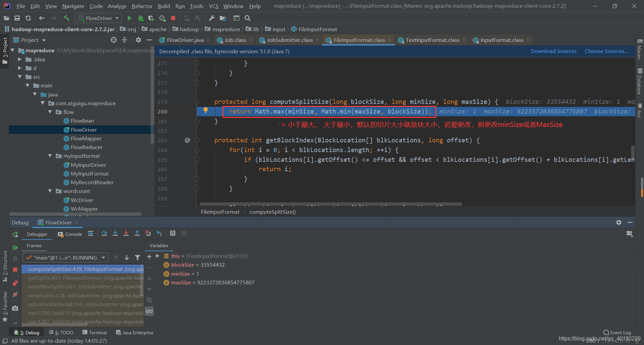The image size is (644, 345).
Task: Click Step Over debugger icon
Action: pos(104,233)
